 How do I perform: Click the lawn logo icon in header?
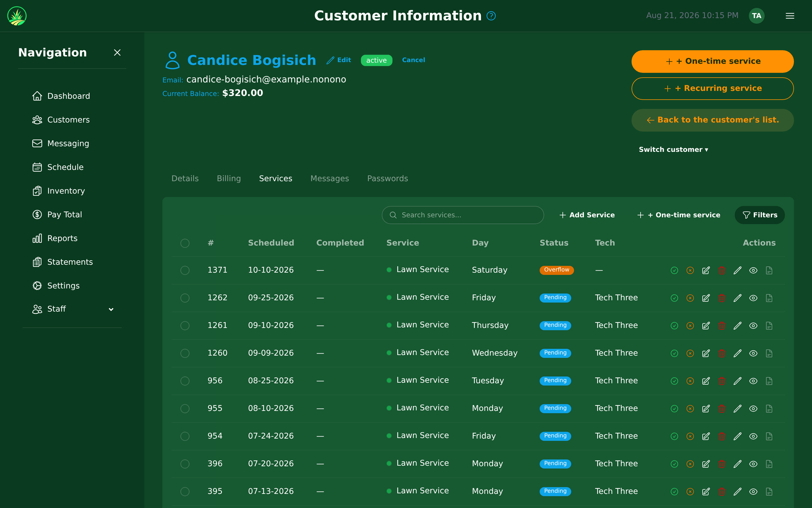pos(17,16)
